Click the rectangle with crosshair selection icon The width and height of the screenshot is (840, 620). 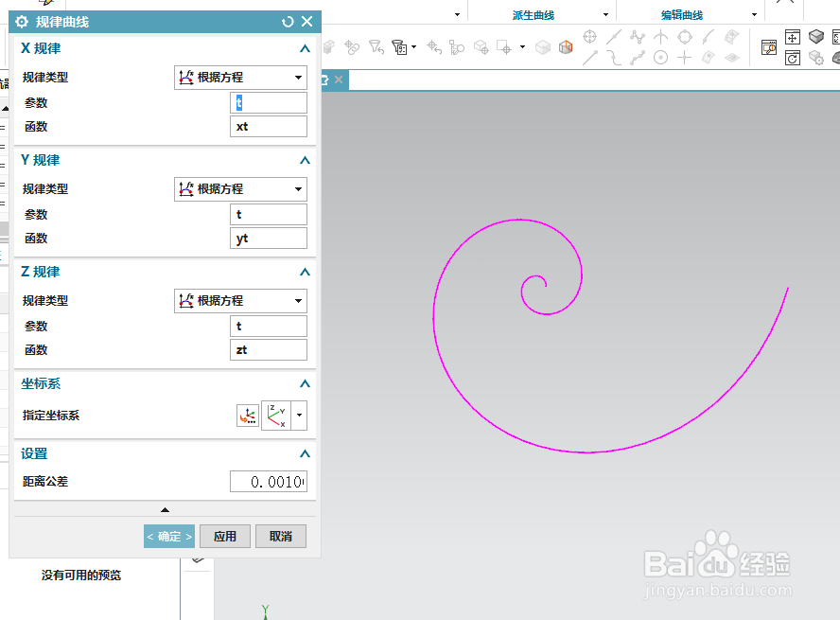pyautogui.click(x=504, y=47)
